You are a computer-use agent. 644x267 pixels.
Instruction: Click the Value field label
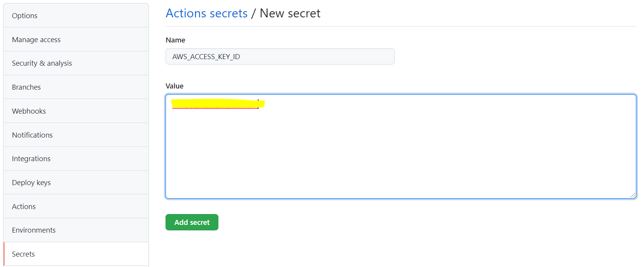click(174, 86)
